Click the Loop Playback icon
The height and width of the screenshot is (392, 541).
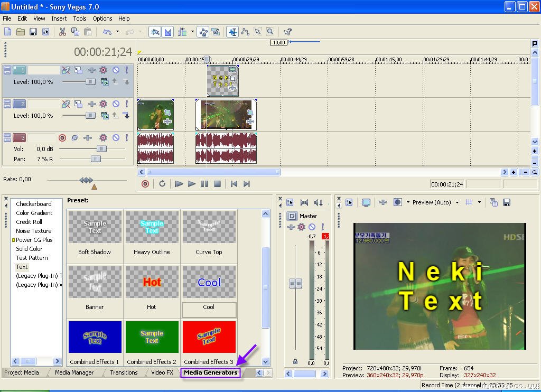(x=162, y=184)
